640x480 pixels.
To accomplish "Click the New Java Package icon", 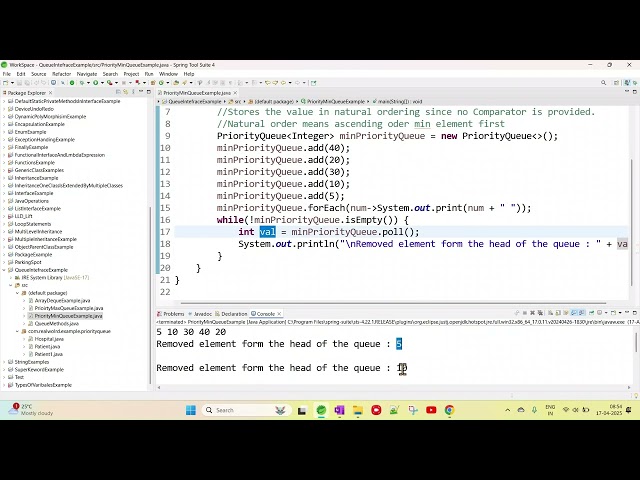I will pyautogui.click(x=153, y=83).
